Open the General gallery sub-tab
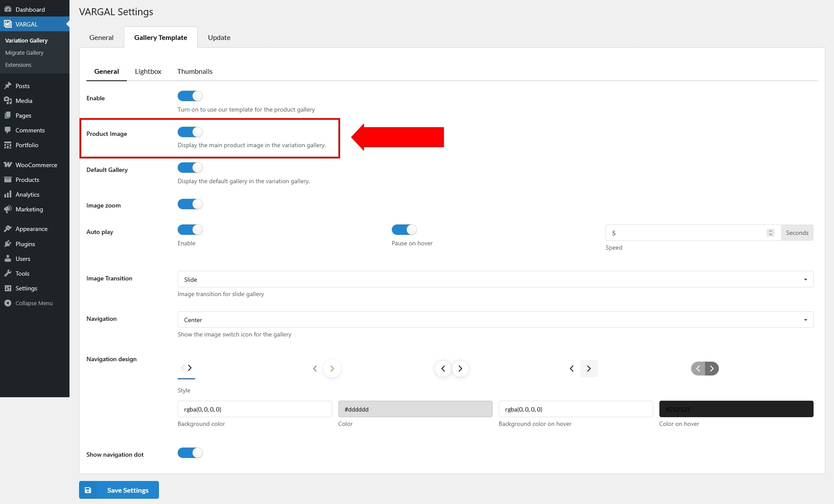 pyautogui.click(x=106, y=71)
